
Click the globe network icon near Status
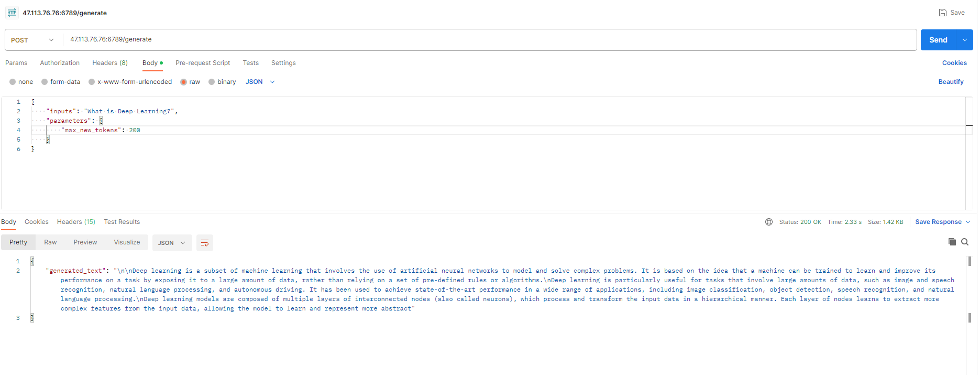769,222
